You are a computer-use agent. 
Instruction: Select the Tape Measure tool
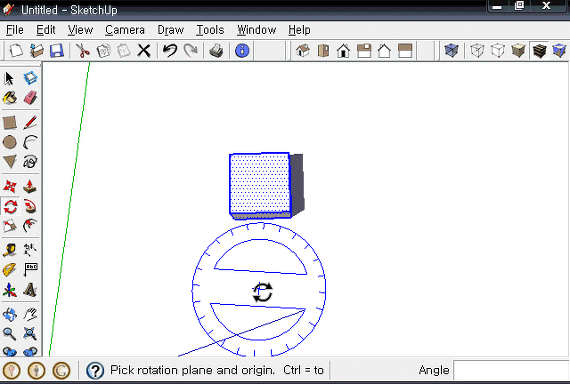click(9, 250)
